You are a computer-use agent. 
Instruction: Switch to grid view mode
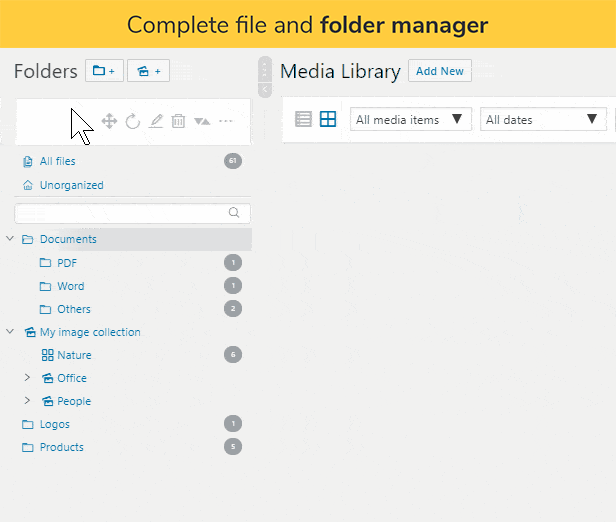(328, 120)
